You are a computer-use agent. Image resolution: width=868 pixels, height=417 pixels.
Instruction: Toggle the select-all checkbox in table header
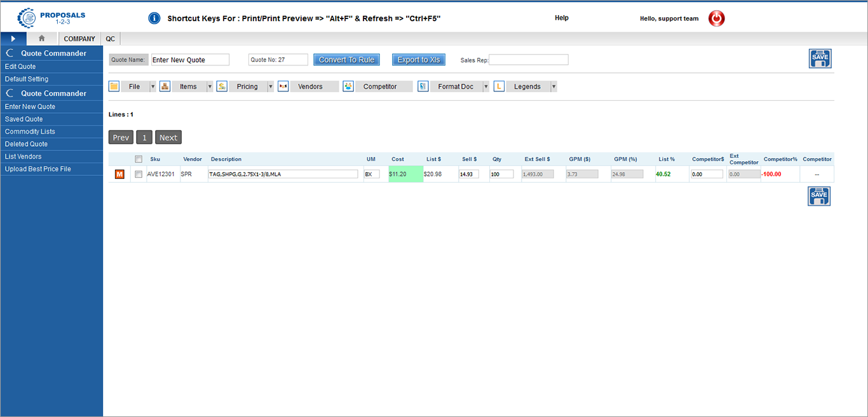point(139,159)
